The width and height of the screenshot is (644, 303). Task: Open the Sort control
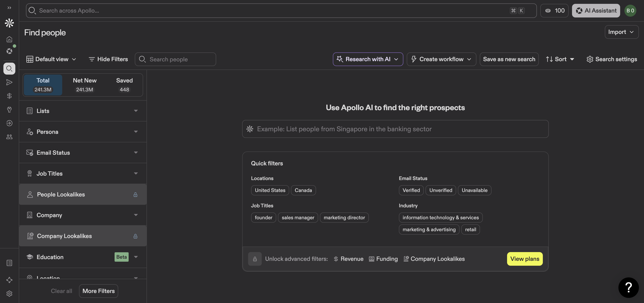560,59
